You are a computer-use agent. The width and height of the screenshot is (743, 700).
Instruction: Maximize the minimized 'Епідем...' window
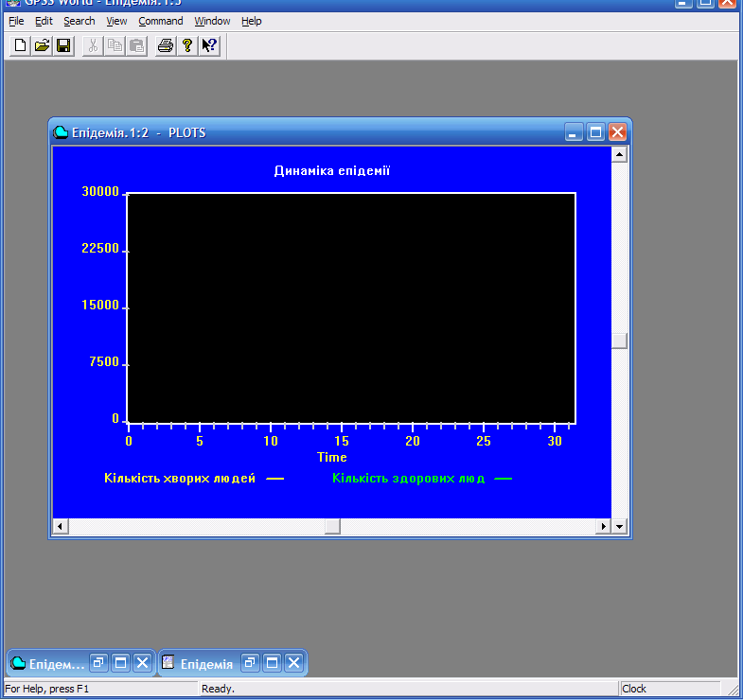[120, 662]
